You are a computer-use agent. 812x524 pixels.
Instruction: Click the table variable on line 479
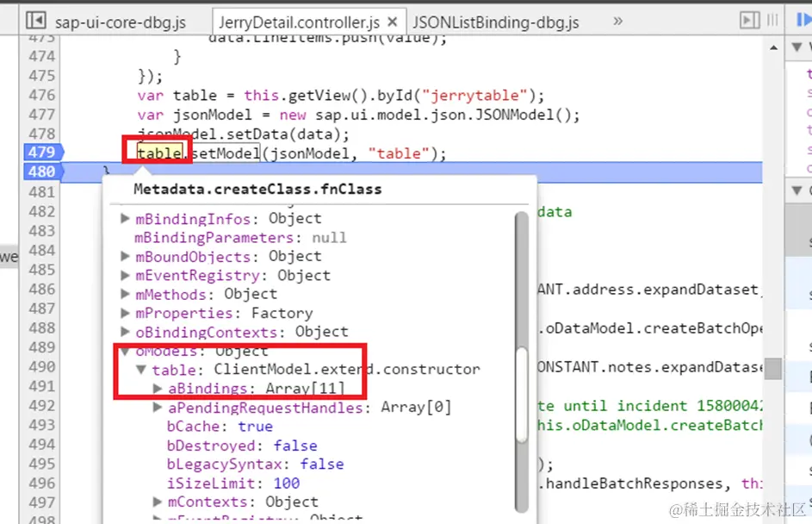159,153
